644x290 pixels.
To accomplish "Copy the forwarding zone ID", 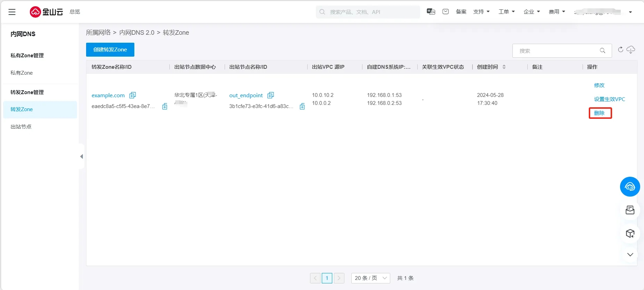I will coord(165,107).
